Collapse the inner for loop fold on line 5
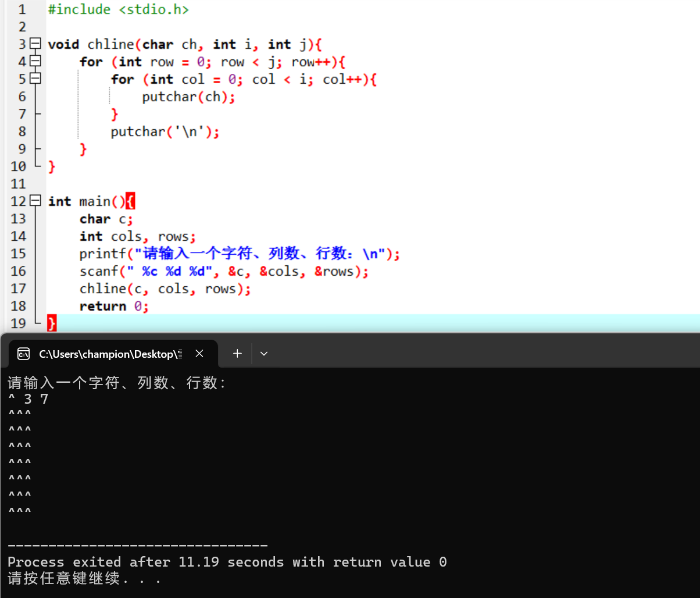 point(35,79)
